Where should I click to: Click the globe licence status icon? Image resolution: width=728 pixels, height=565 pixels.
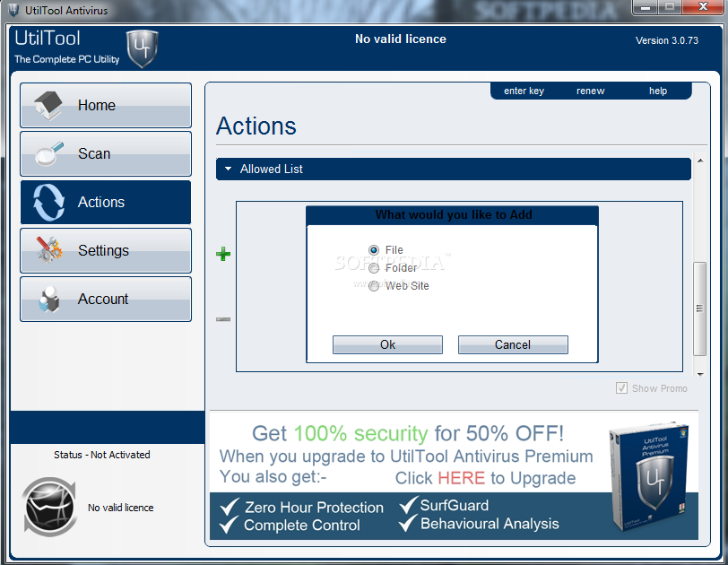[49, 507]
